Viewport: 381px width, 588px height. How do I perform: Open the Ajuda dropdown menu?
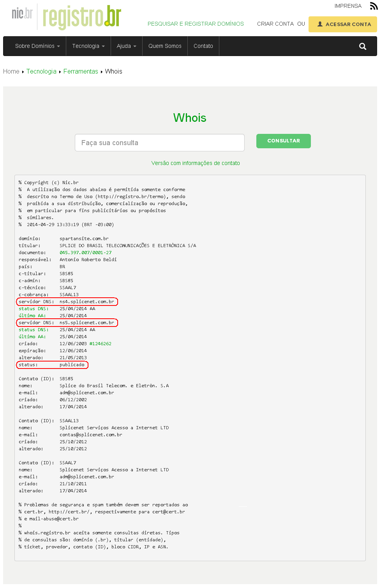127,46
